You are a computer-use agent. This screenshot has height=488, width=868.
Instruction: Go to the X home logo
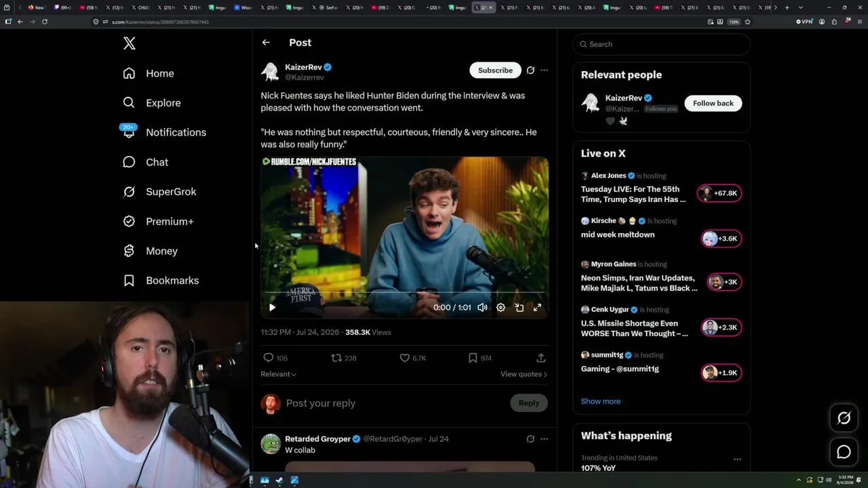tap(130, 44)
